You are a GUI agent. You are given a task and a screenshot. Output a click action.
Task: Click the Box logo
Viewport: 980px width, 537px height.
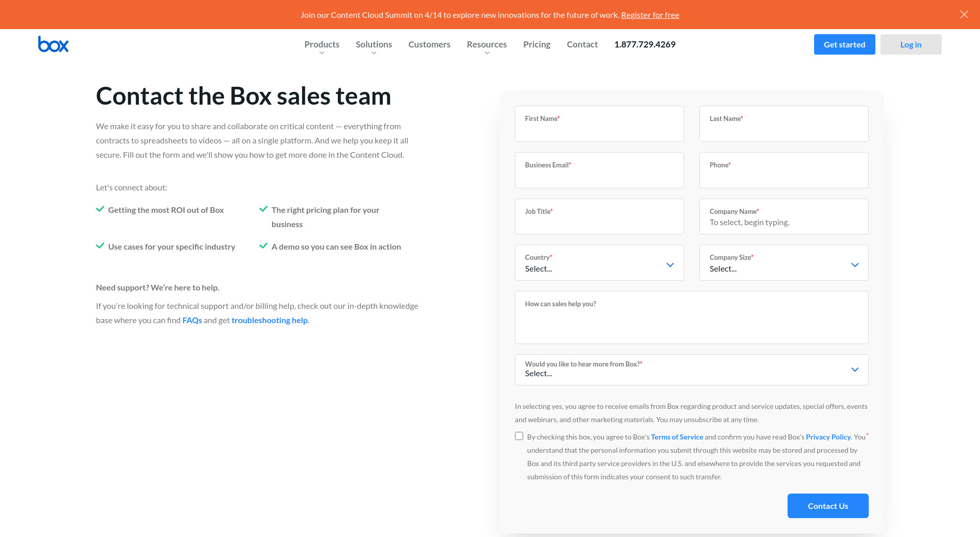tap(53, 44)
